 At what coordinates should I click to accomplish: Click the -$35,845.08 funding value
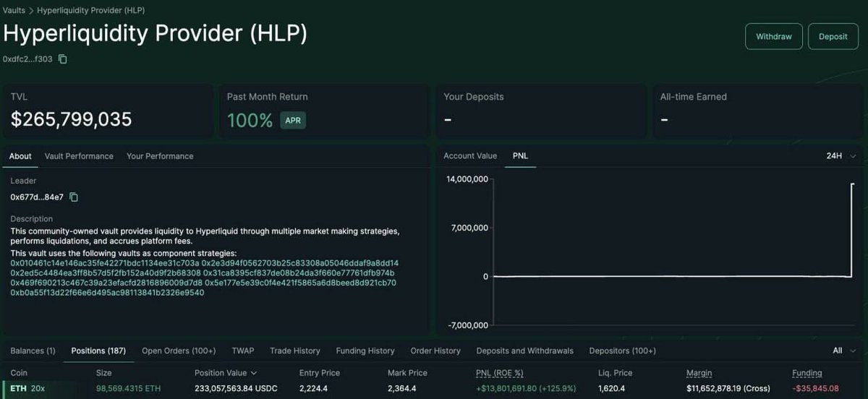pyautogui.click(x=815, y=389)
